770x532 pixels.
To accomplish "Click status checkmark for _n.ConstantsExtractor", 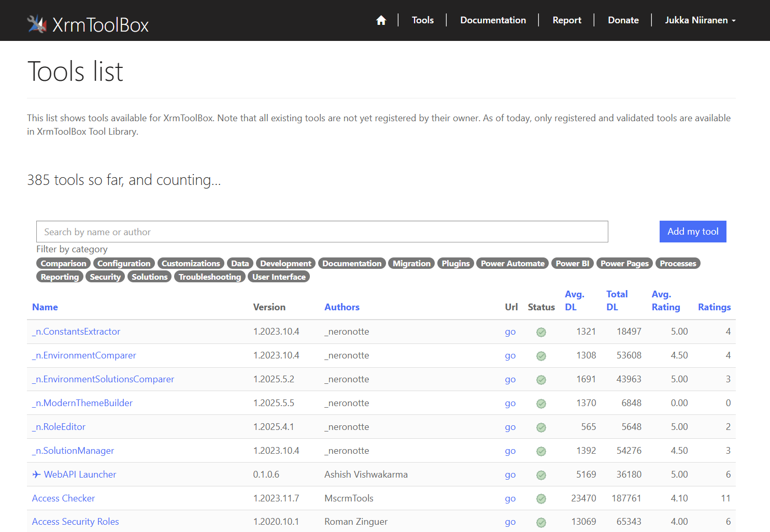I will pyautogui.click(x=541, y=332).
